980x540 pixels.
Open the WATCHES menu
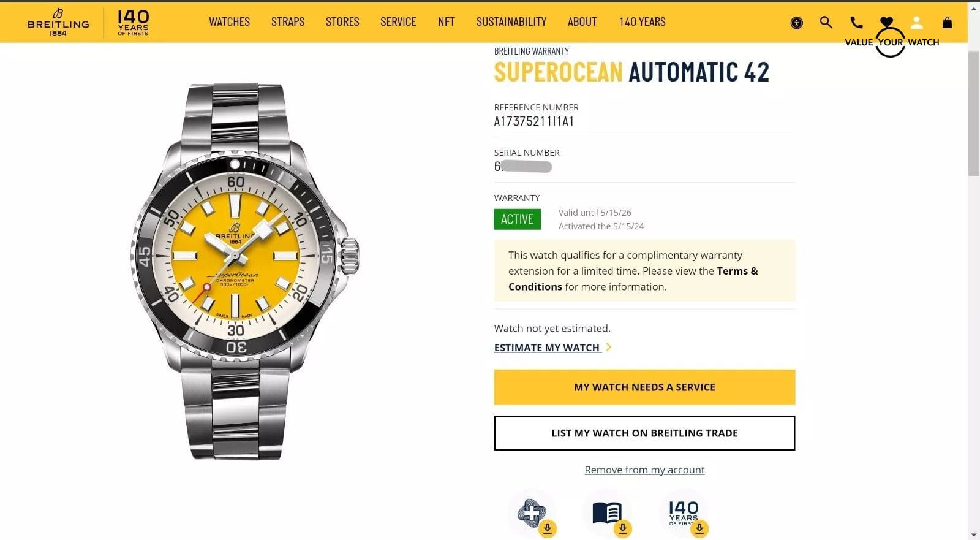point(229,21)
